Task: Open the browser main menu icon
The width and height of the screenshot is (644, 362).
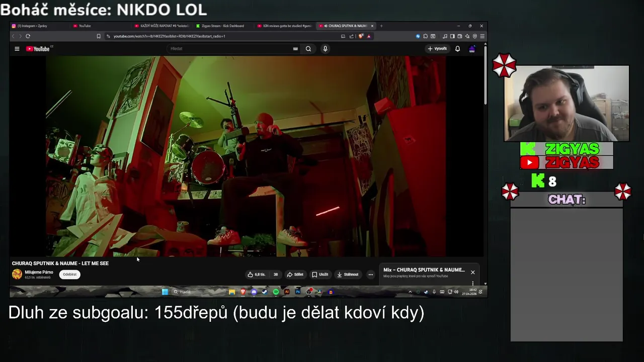Action: [x=482, y=36]
